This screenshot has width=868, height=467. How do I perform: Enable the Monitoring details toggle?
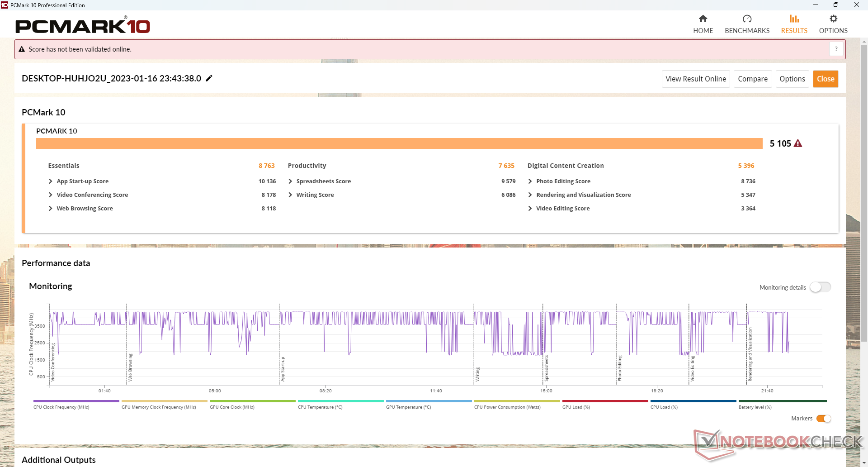pos(820,287)
